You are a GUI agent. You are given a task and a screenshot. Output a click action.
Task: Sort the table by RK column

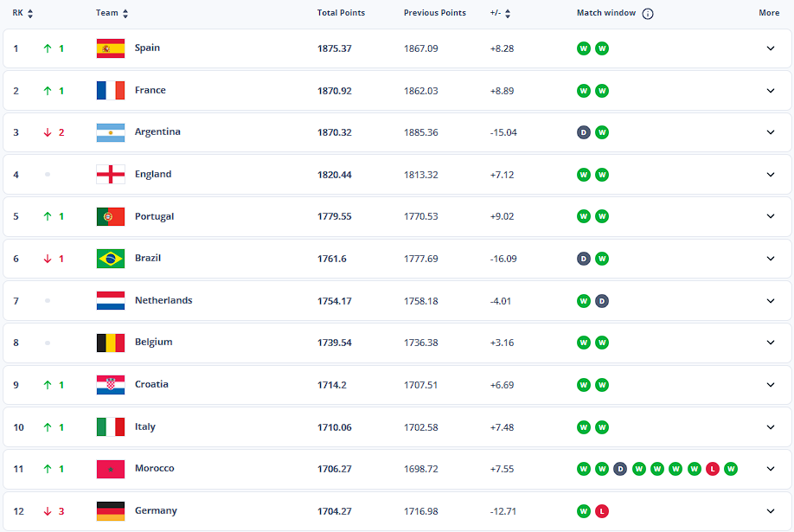coord(30,14)
